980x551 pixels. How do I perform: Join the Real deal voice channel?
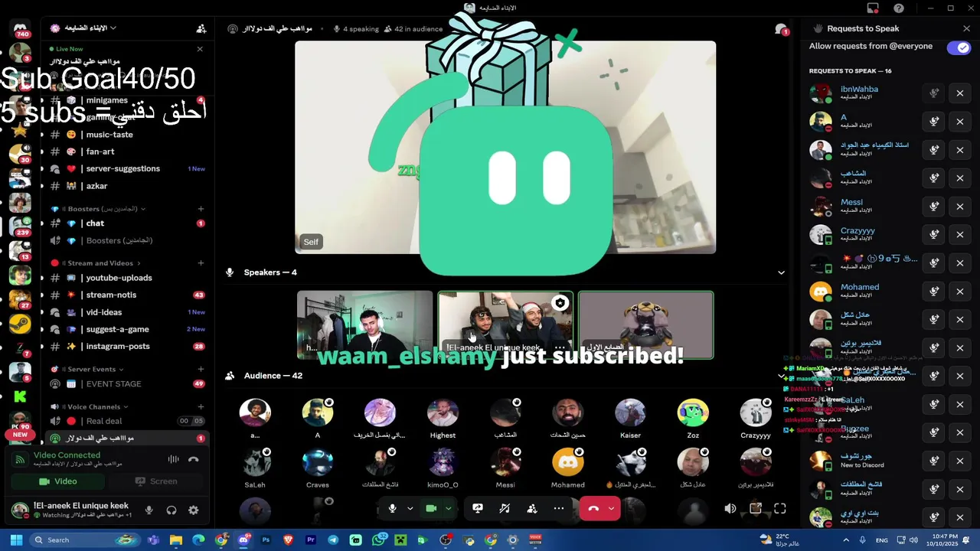pos(126,421)
